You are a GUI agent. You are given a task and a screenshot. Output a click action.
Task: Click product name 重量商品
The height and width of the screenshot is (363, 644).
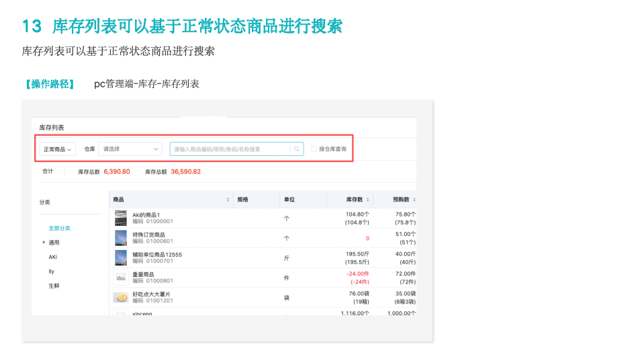click(x=143, y=274)
